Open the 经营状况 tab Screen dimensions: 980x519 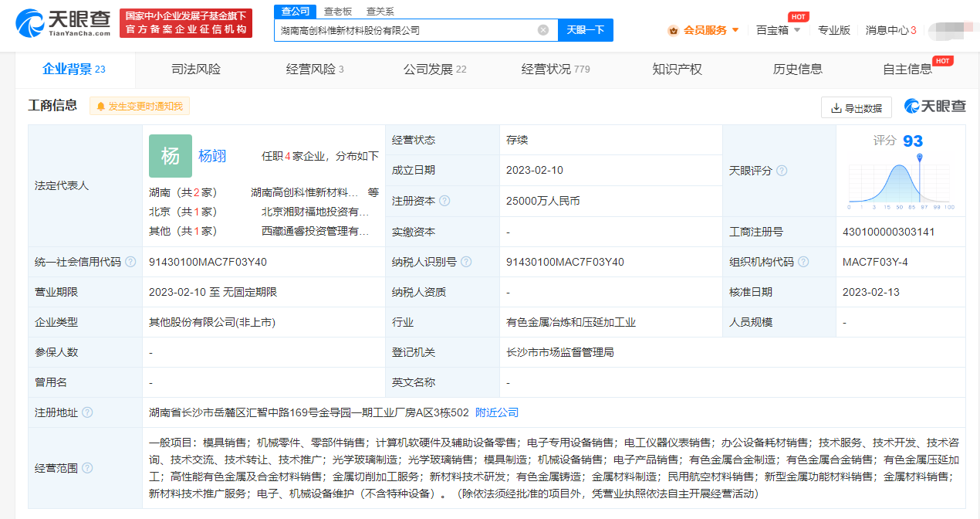[x=556, y=70]
